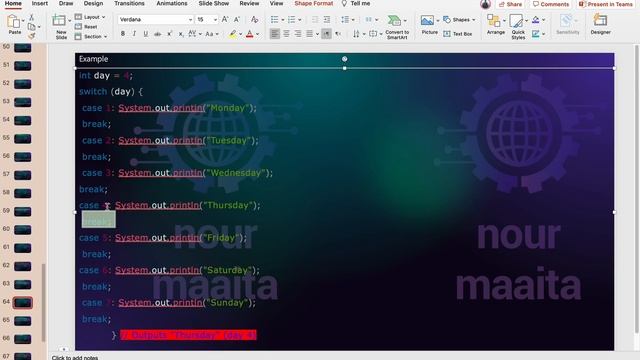This screenshot has width=640, height=360.
Task: Click to add notes field
Action: tap(75, 358)
